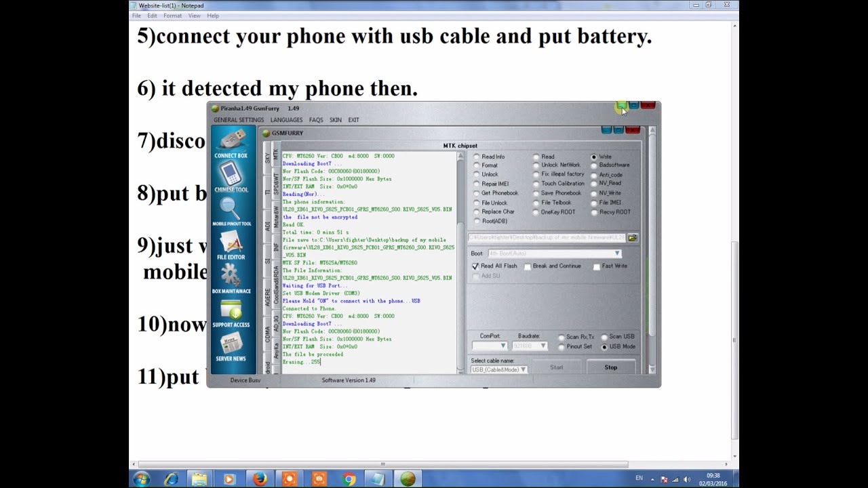This screenshot has height=488, width=868.
Task: Switch to the SKY vertical tab
Action: point(267,158)
